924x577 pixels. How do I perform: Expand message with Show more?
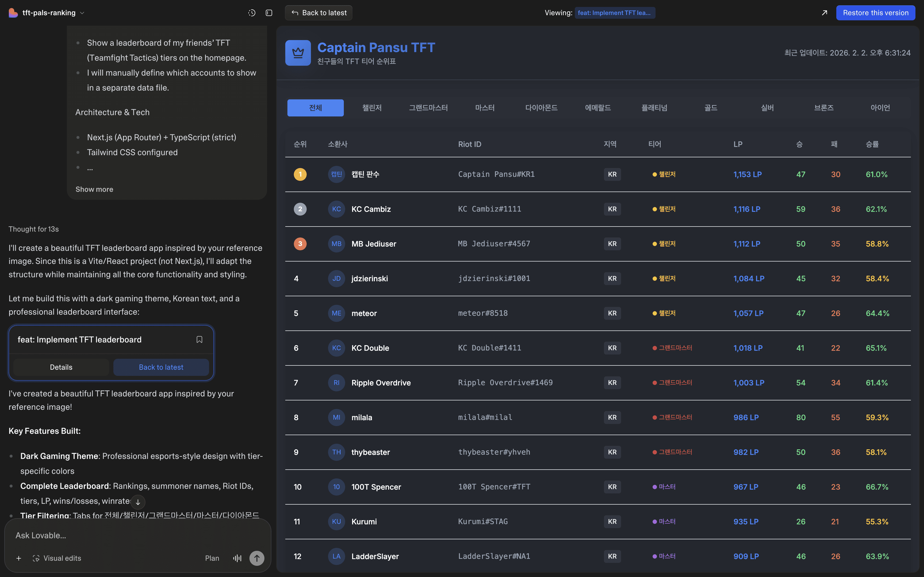(x=94, y=189)
